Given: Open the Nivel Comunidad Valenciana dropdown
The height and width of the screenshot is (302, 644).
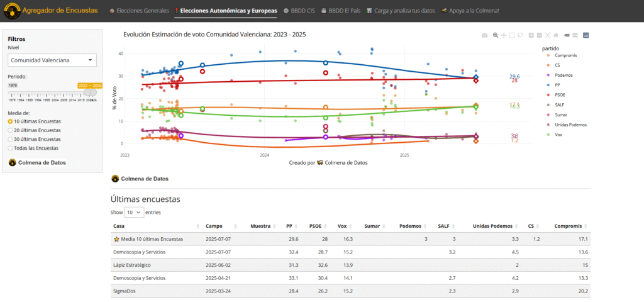Looking at the screenshot, I should tap(52, 60).
